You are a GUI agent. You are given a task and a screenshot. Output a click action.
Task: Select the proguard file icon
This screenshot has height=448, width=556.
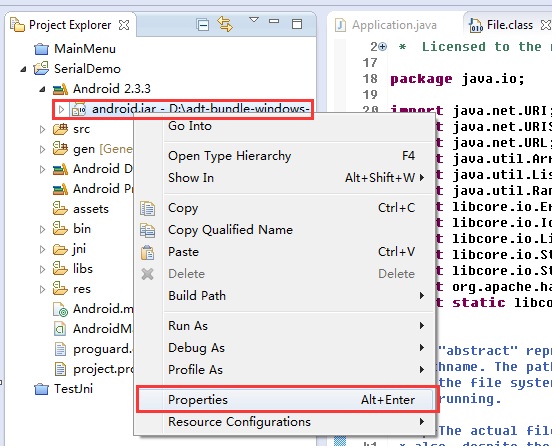point(60,349)
